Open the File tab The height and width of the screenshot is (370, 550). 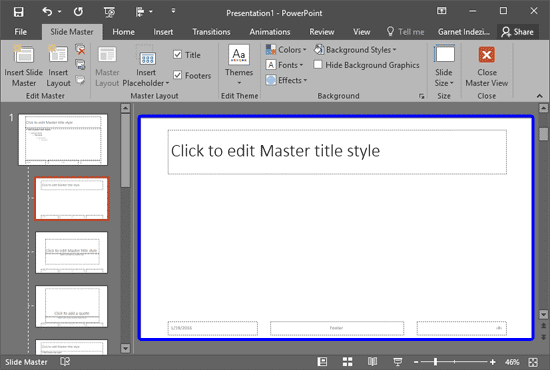pos(21,32)
